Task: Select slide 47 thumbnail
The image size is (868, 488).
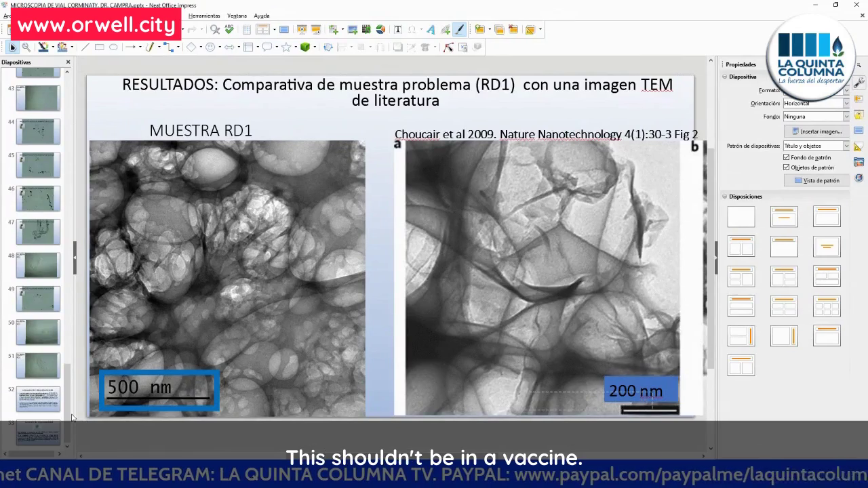Action: coord(38,232)
